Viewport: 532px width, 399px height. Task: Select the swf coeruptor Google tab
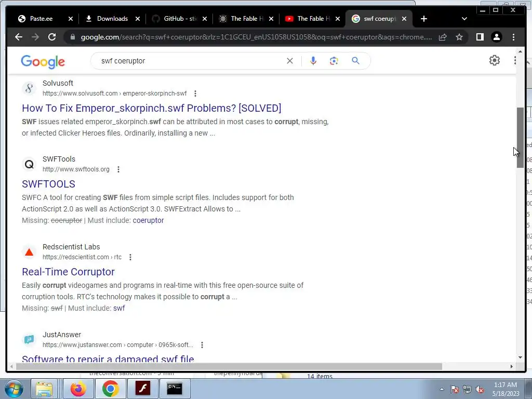(379, 19)
